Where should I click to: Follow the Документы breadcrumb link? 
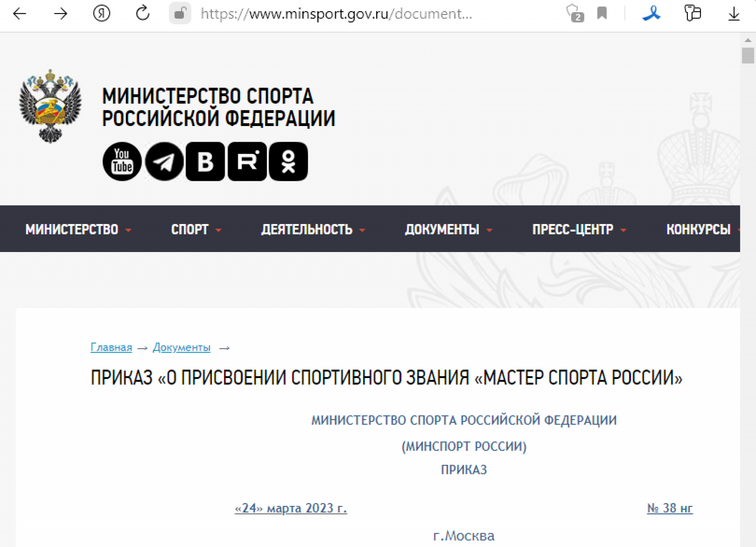[x=182, y=347]
